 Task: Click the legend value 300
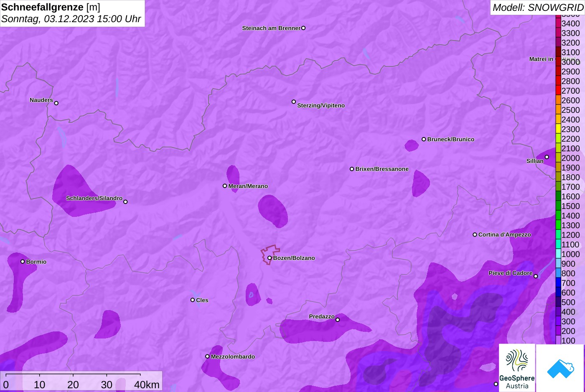point(569,321)
